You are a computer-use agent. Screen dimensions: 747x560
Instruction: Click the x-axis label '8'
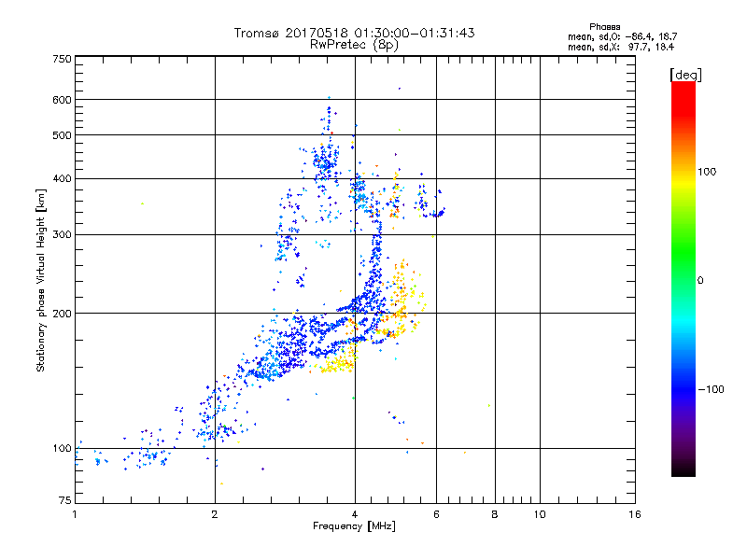coord(495,514)
